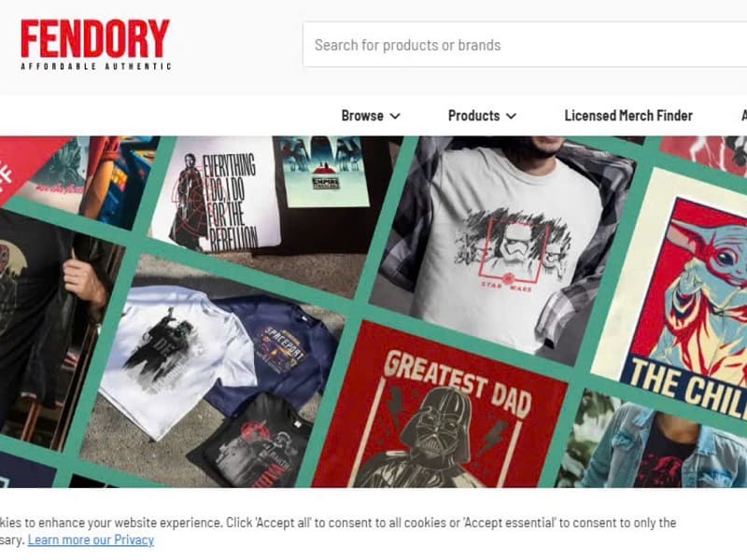Open the Browse menu
747x560 pixels.
[x=371, y=116]
